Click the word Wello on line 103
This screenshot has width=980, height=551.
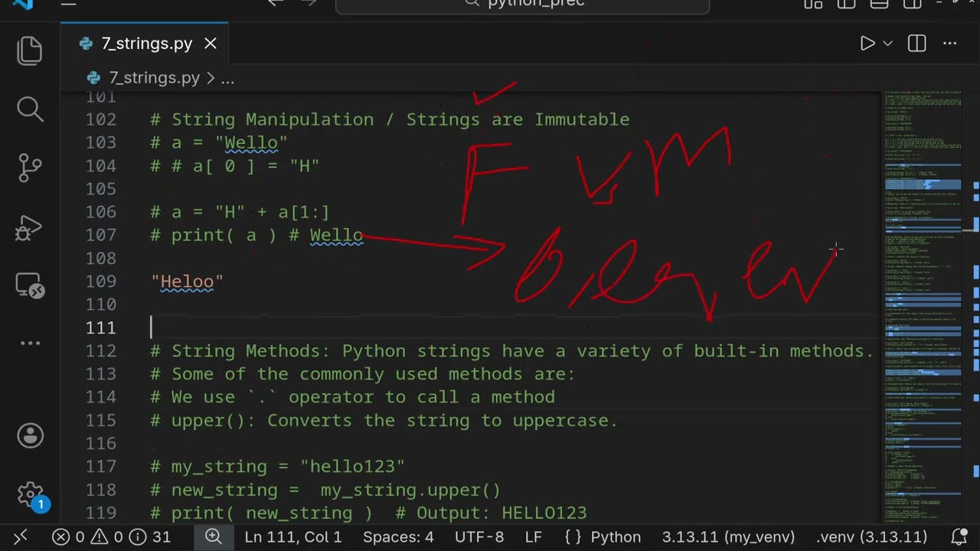click(x=251, y=142)
